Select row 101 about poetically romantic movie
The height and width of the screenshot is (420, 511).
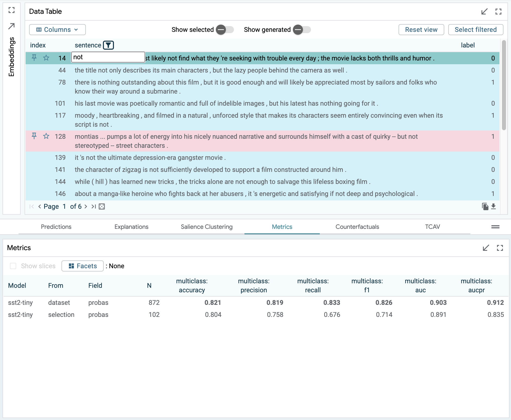[263, 103]
